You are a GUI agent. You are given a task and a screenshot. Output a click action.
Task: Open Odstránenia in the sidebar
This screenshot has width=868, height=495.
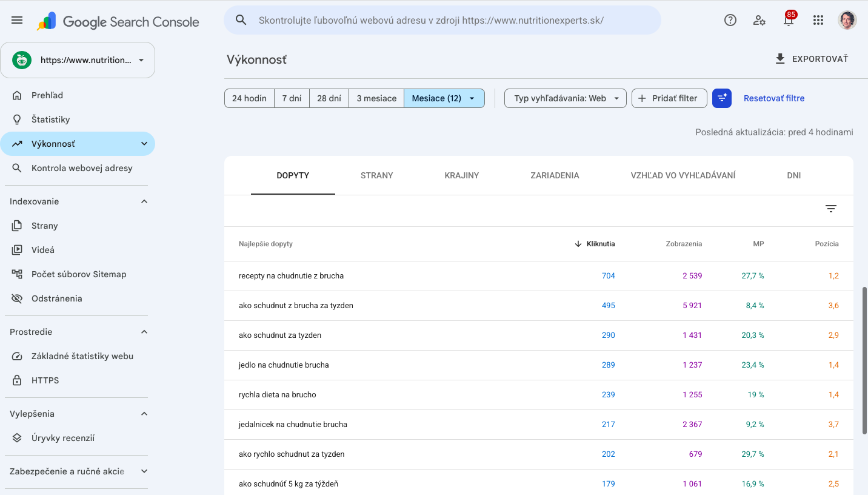(78, 298)
